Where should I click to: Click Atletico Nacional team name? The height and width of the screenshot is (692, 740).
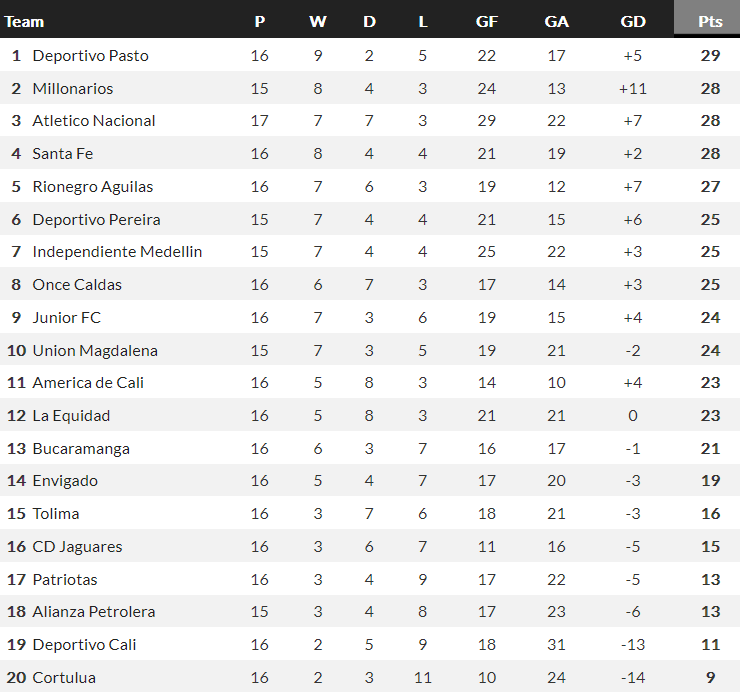click(x=94, y=121)
